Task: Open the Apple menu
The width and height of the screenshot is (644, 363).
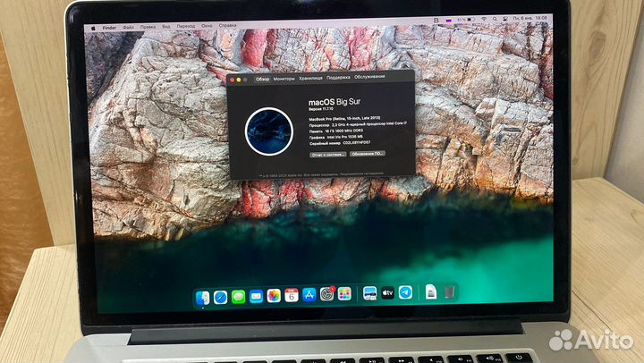Action: click(x=93, y=28)
